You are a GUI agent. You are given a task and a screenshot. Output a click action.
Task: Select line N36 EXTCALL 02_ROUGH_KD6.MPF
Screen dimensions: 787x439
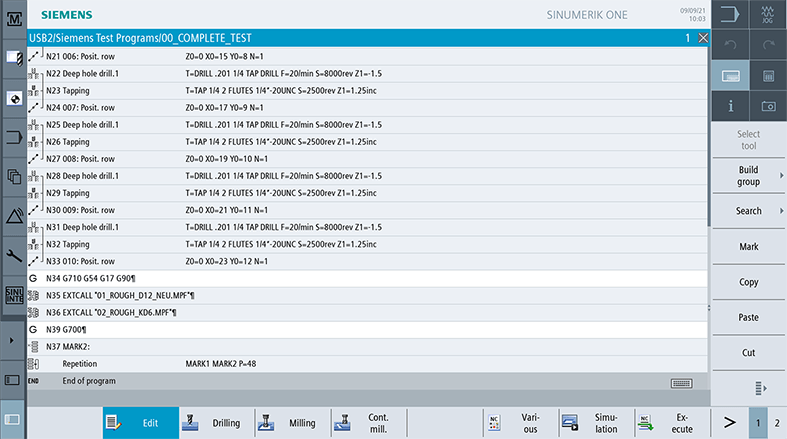click(367, 313)
